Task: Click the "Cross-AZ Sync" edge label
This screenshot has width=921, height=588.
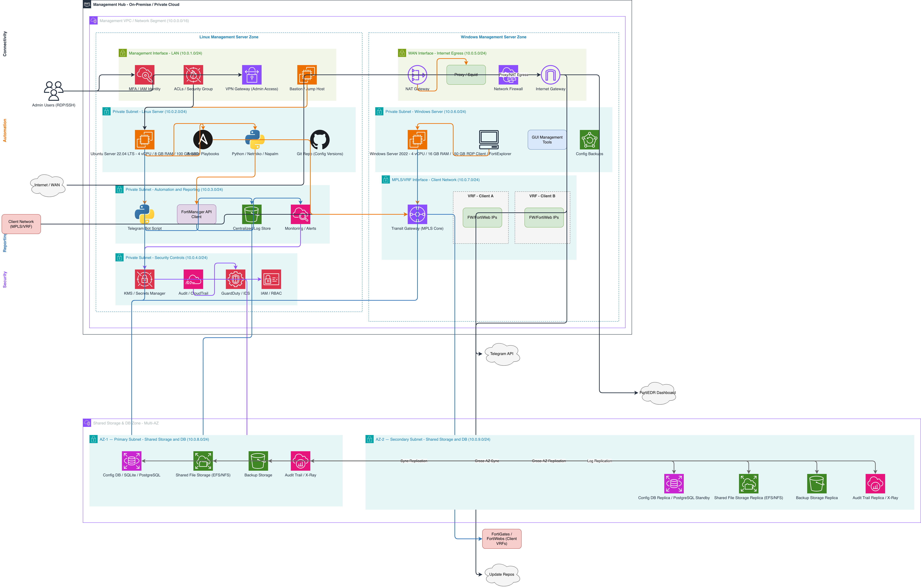Action: (x=487, y=461)
